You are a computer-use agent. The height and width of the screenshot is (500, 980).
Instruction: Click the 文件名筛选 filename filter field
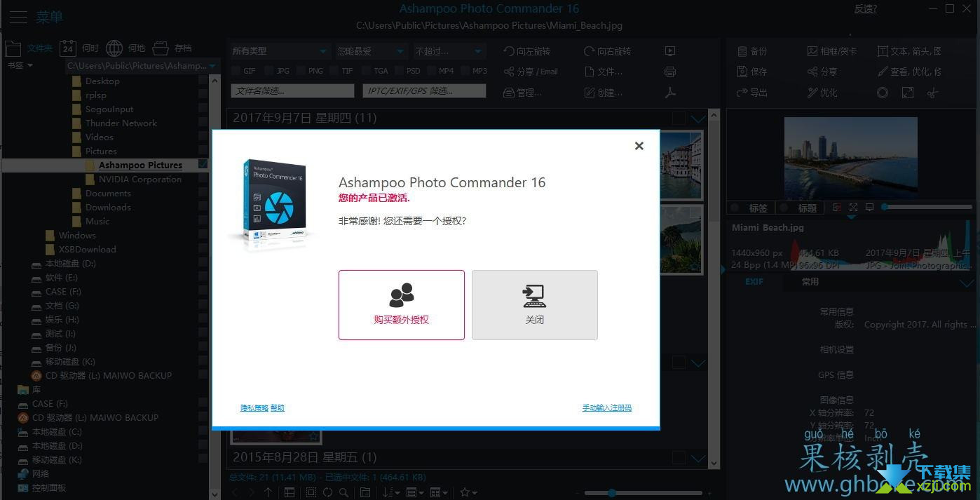[x=292, y=91]
